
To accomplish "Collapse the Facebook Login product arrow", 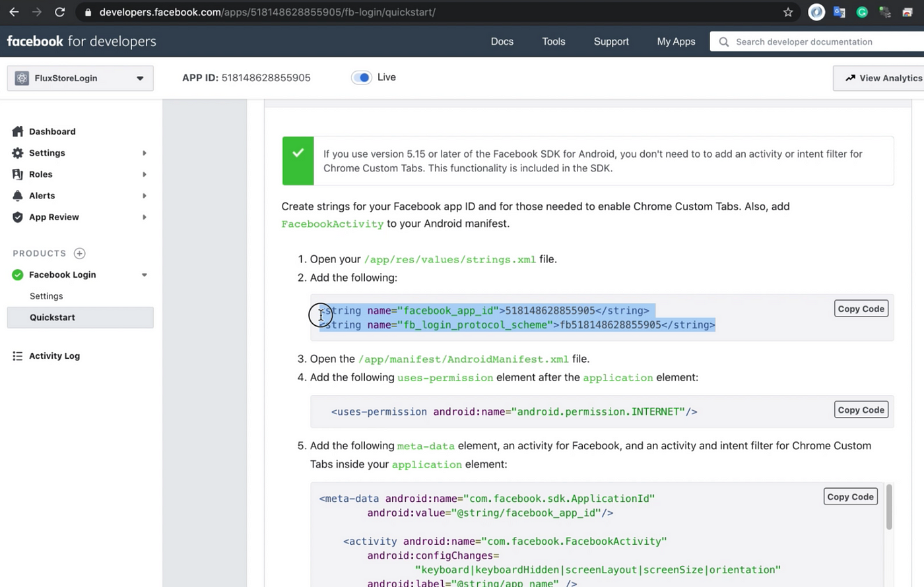I will 144,275.
